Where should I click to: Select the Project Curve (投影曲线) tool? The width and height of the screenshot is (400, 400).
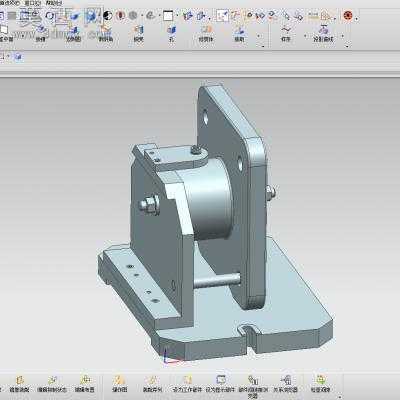323,34
